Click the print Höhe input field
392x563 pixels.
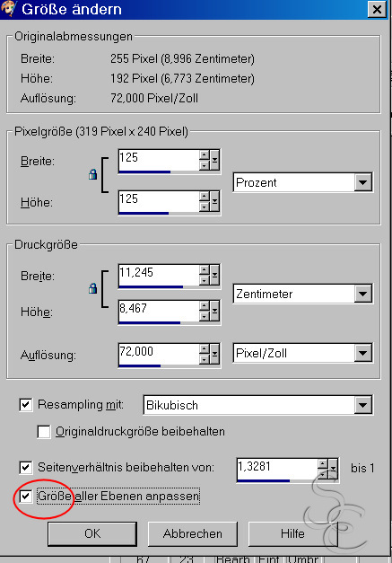coord(159,311)
